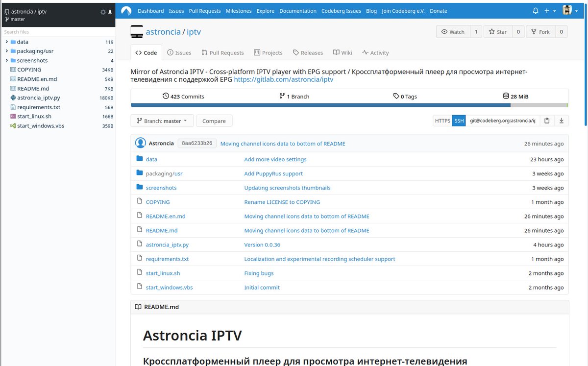Open the Activity tab

pos(375,52)
